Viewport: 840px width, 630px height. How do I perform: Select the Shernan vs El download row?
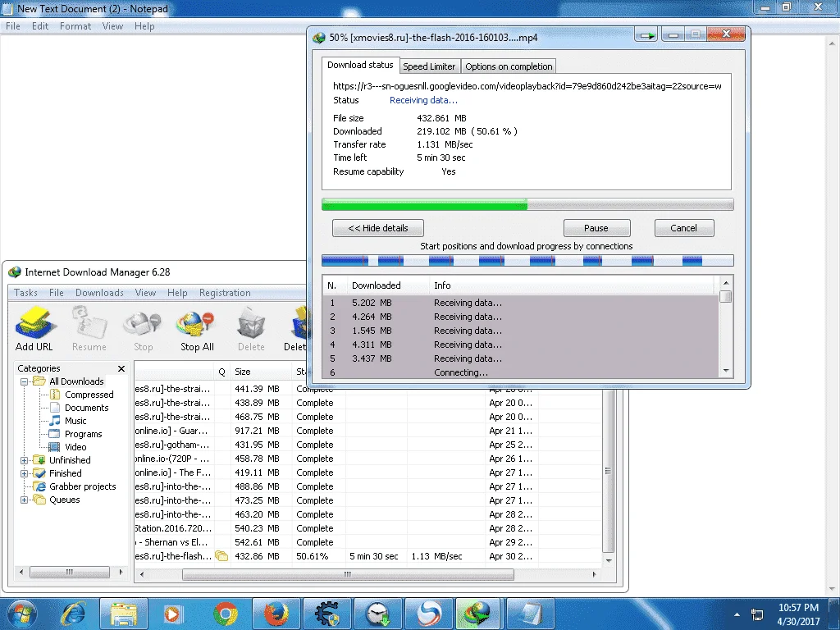(x=368, y=542)
